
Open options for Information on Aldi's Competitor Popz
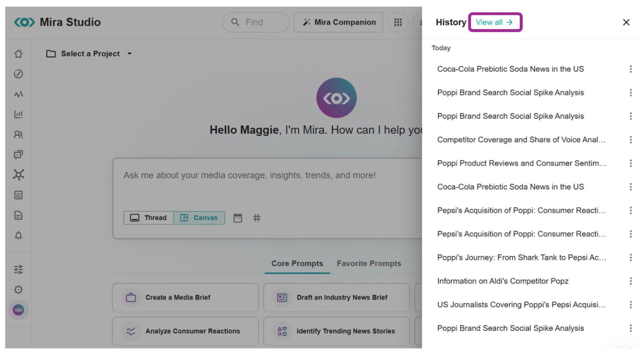[x=631, y=281]
